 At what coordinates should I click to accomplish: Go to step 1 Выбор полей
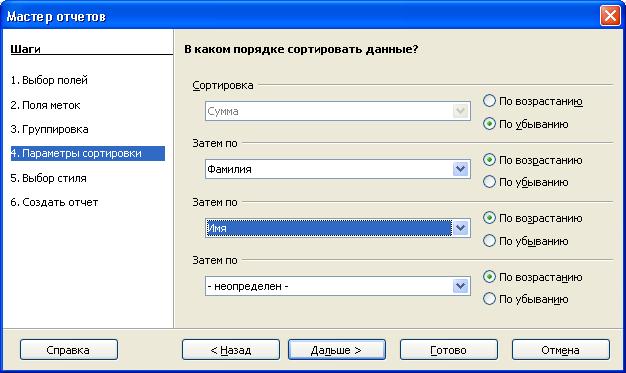click(x=49, y=80)
